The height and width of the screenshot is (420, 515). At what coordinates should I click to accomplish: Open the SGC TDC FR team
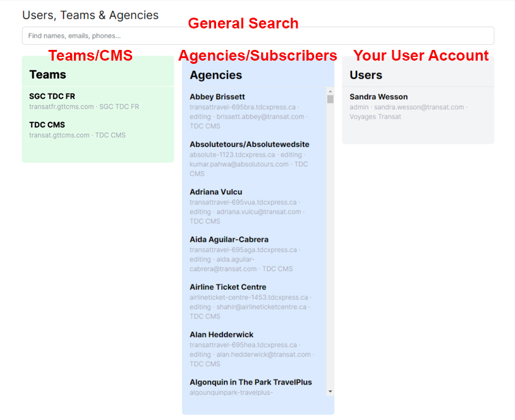52,97
